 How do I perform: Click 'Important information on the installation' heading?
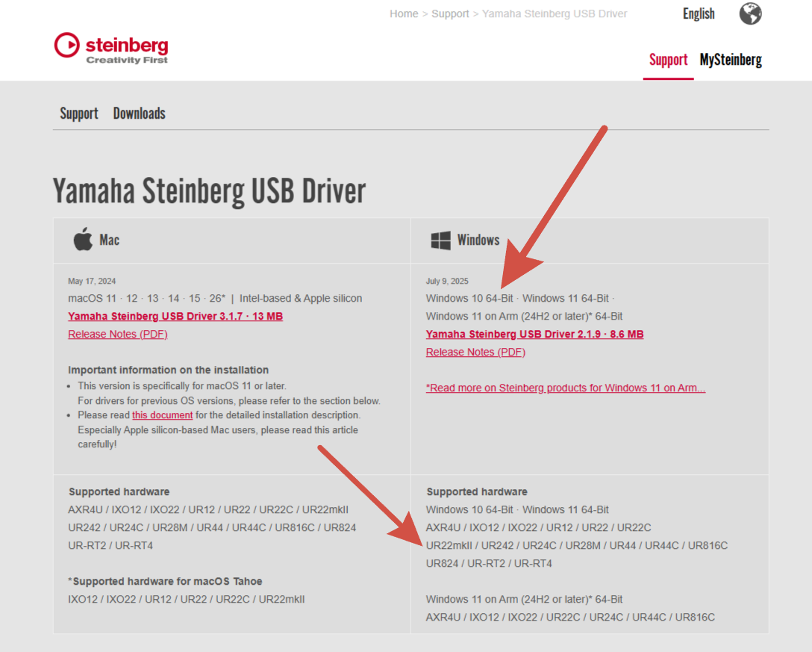click(x=169, y=370)
